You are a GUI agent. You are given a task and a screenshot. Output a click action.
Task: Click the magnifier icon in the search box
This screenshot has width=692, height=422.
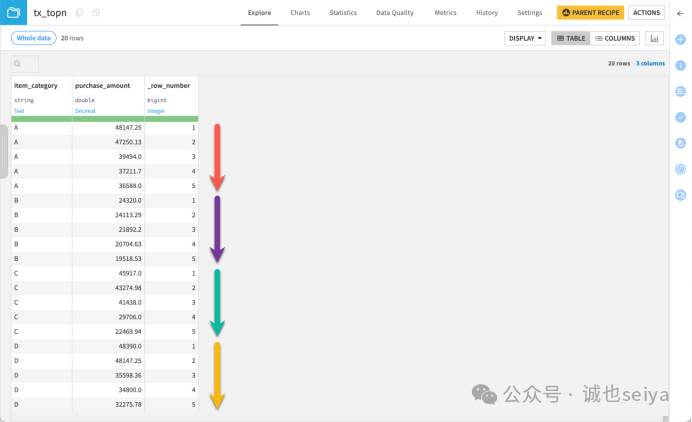pos(18,64)
